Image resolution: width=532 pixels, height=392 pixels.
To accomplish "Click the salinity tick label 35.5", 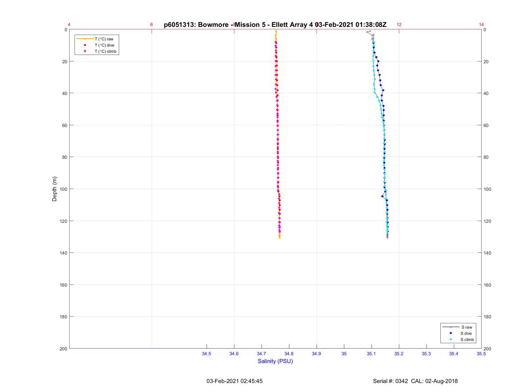I will (481, 354).
